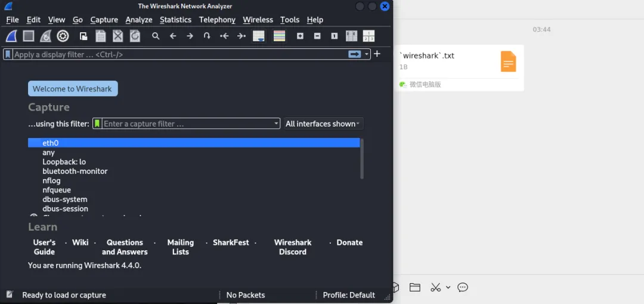This screenshot has height=304, width=644.
Task: Reload this capture file toolbar icon
Action: pos(135,36)
